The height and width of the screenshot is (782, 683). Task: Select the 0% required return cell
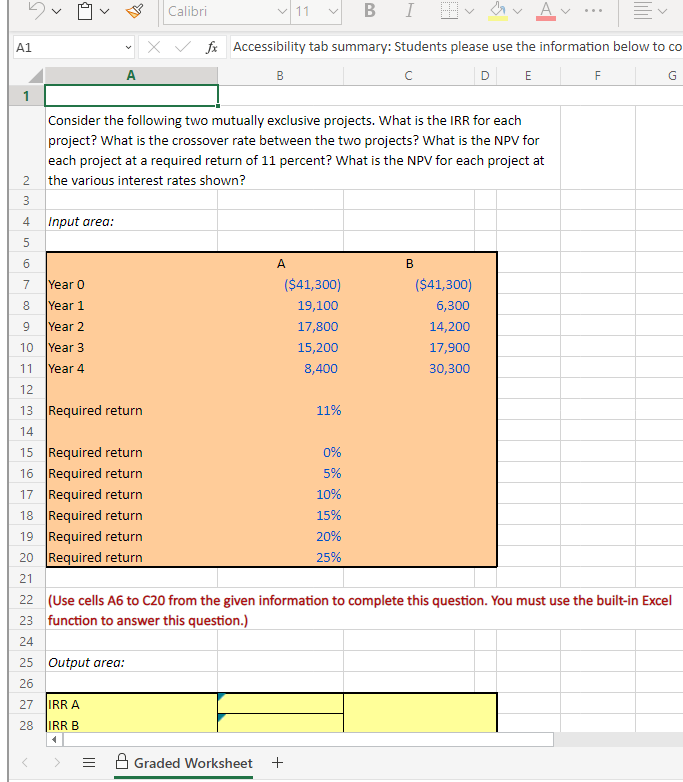(280, 452)
